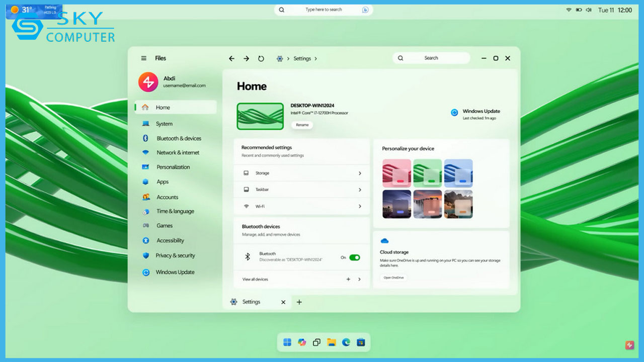Click the search field at the top of screen

tap(324, 10)
